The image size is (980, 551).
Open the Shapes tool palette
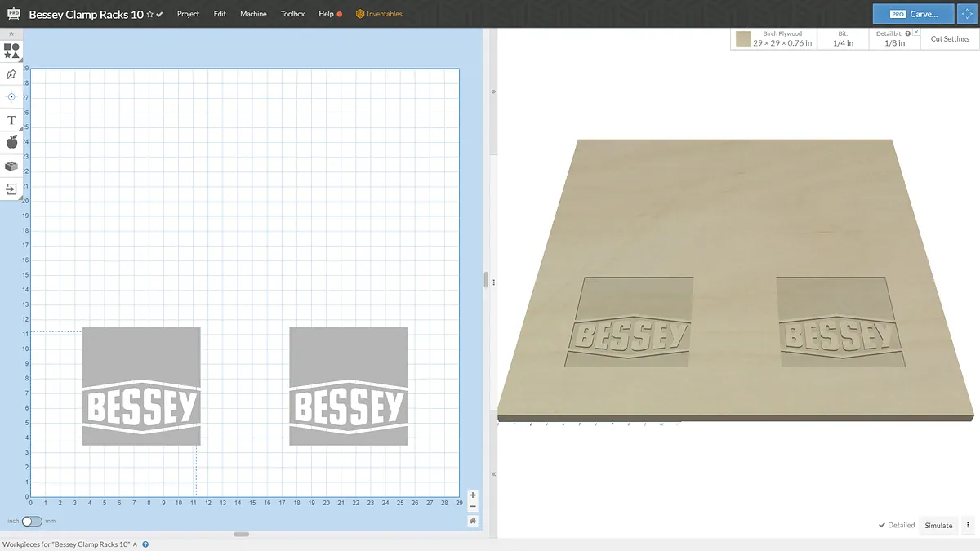(x=11, y=51)
